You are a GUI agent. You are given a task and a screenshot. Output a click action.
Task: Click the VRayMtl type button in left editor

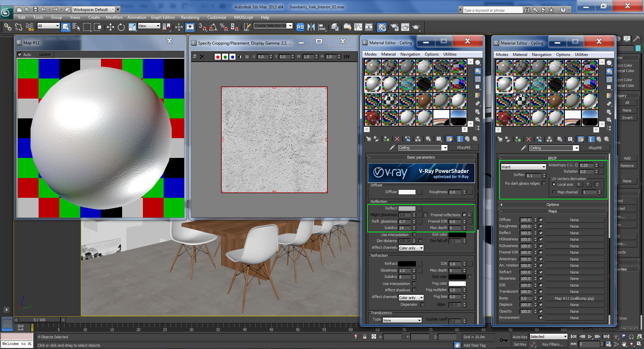coord(464,148)
